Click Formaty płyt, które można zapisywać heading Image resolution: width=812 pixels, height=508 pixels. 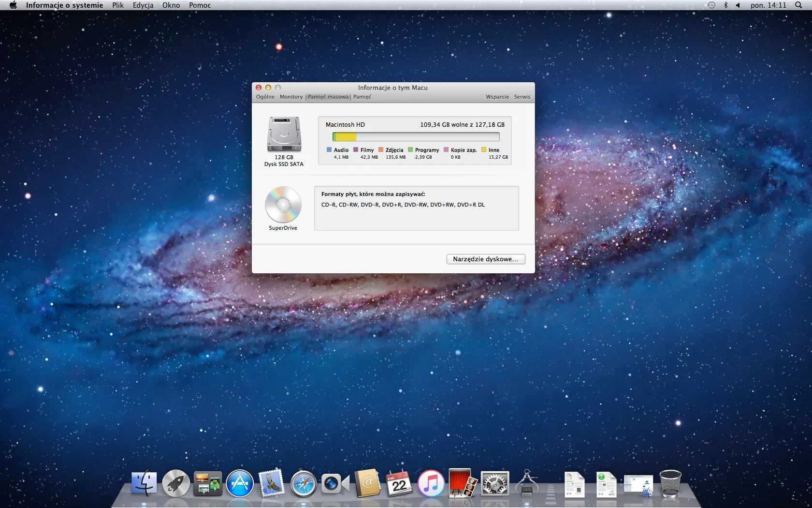[x=373, y=194]
